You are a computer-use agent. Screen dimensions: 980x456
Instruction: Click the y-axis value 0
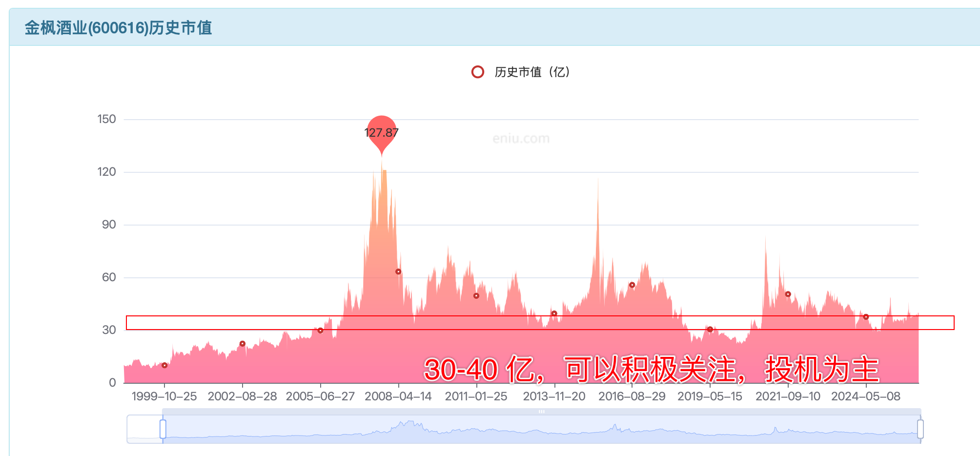coord(113,383)
